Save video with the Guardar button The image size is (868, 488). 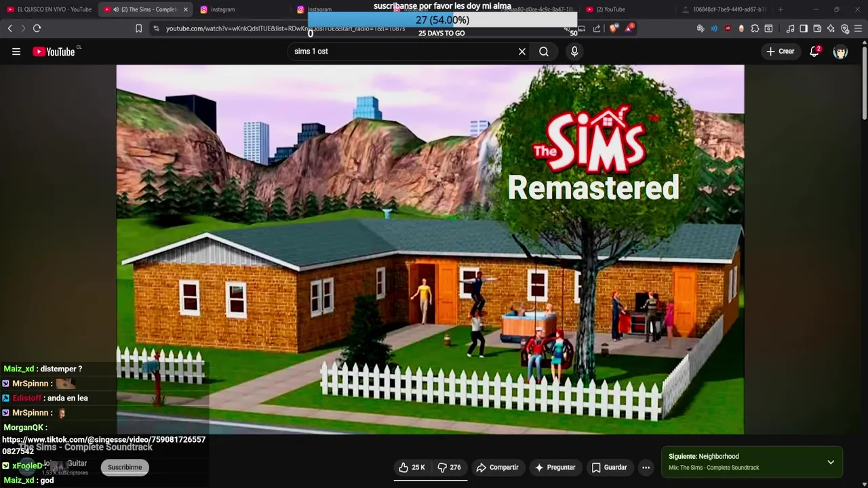coord(609,468)
